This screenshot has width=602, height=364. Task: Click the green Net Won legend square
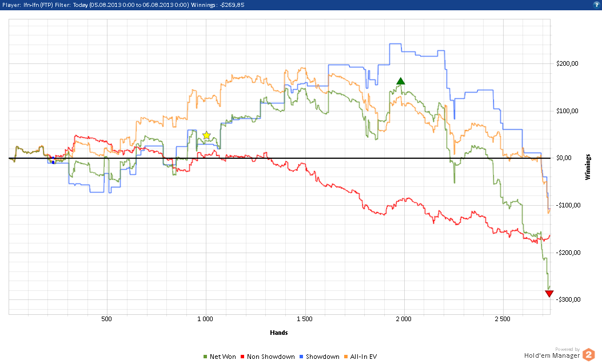coord(206,357)
